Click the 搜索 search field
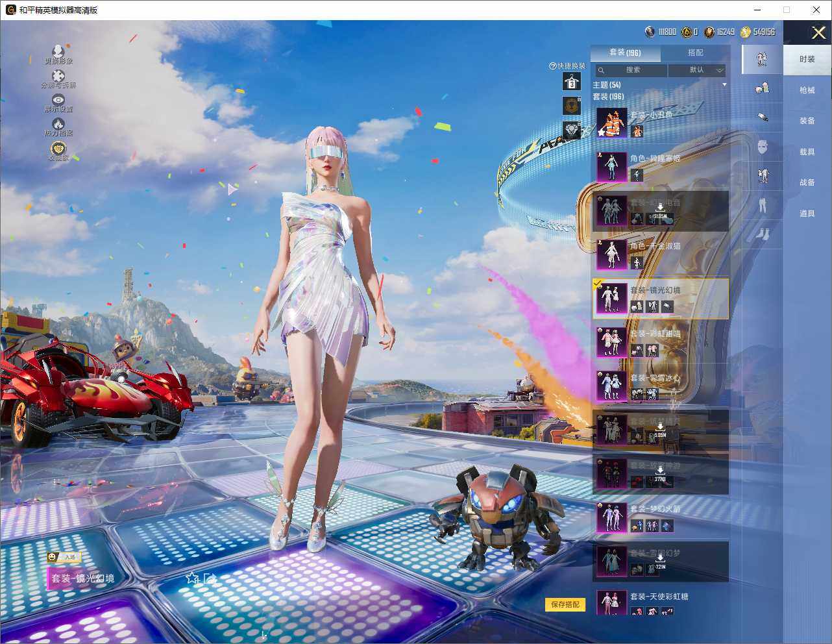Viewport: 832px width, 644px height. 631,70
